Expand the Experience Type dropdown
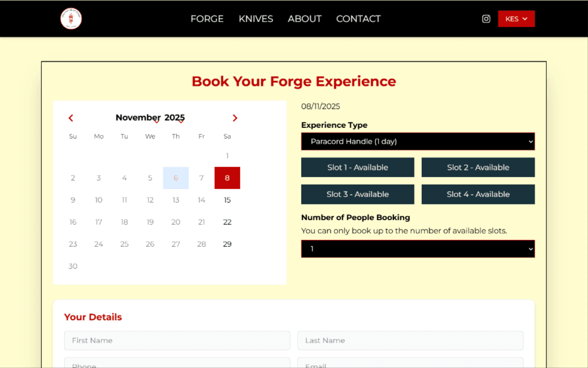This screenshot has width=588, height=368. click(418, 142)
